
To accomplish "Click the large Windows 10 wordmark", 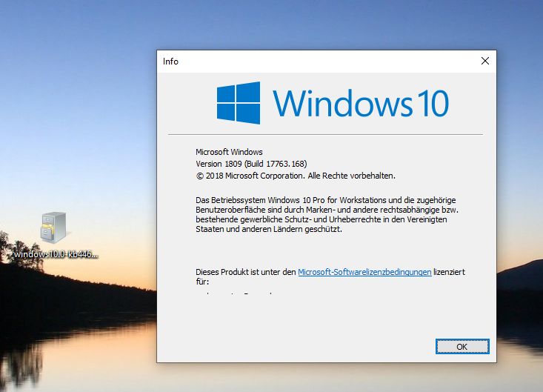I will (x=361, y=103).
